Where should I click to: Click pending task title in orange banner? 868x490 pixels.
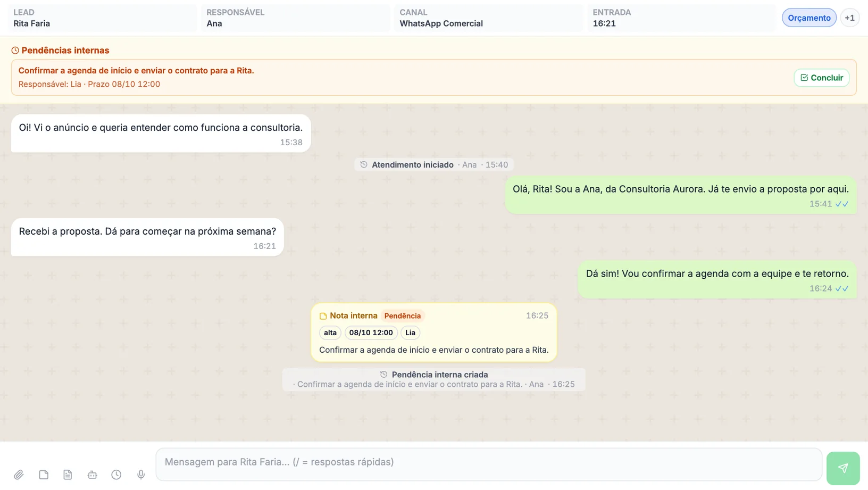click(x=136, y=71)
